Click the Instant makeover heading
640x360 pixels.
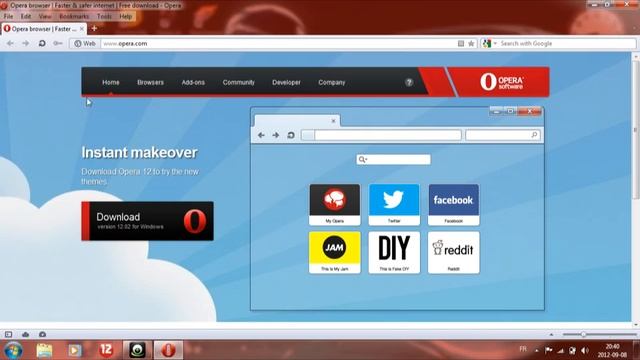pyautogui.click(x=139, y=153)
